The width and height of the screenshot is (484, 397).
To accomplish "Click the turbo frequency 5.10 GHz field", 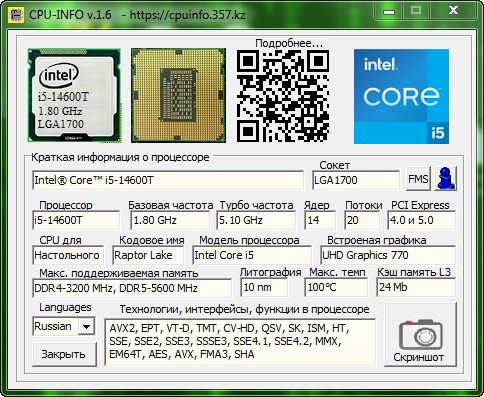I will pos(256,220).
